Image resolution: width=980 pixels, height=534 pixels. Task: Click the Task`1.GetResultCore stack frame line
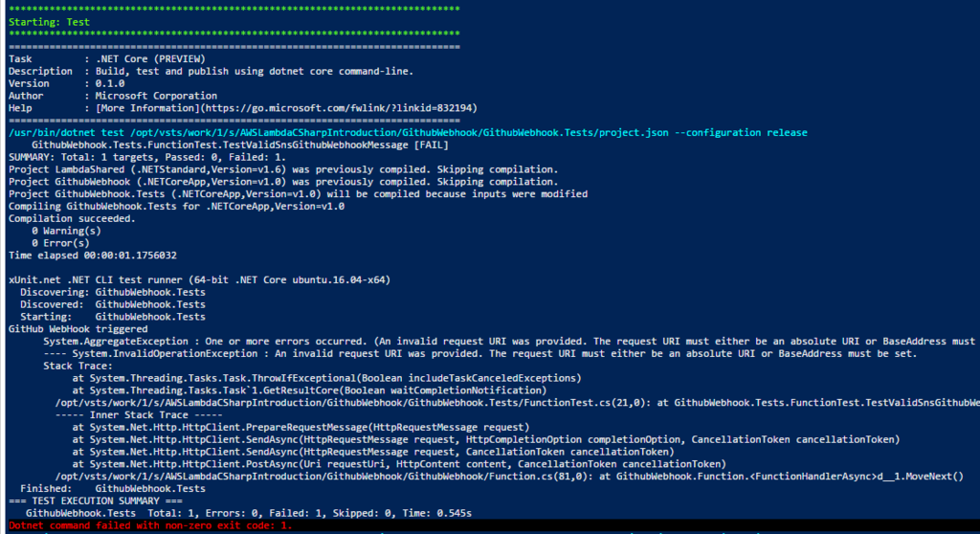309,390
